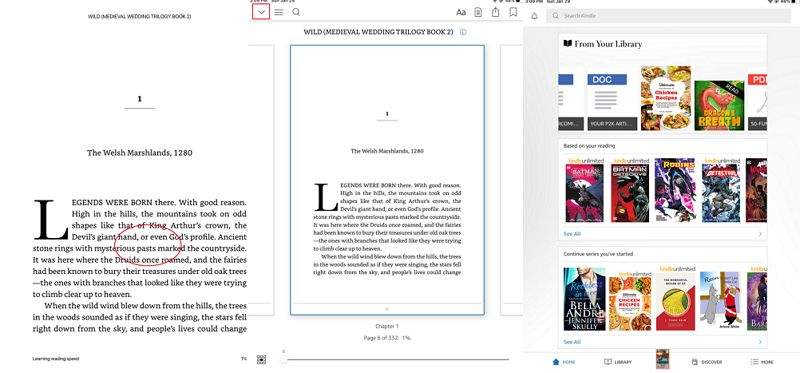
Task: Open the Aa font settings
Action: (461, 12)
